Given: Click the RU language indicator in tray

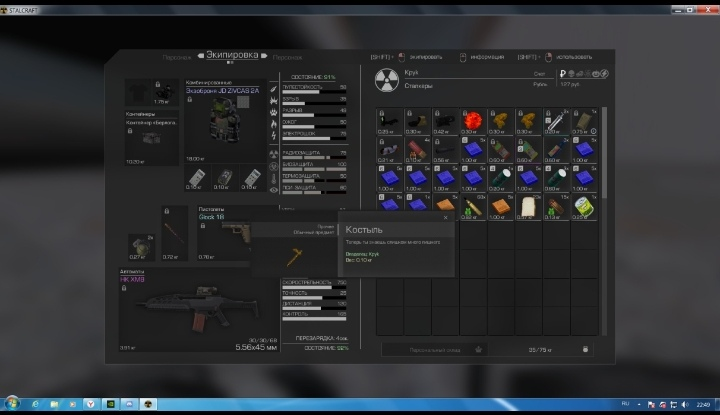Looking at the screenshot, I should tap(625, 404).
